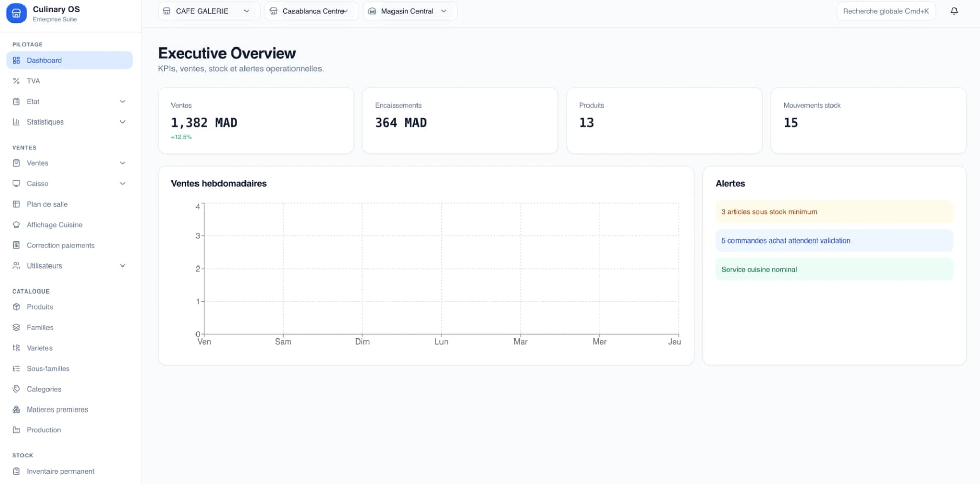This screenshot has width=980, height=484.
Task: Click the Enterprise Suite subtitle
Action: [x=55, y=19]
